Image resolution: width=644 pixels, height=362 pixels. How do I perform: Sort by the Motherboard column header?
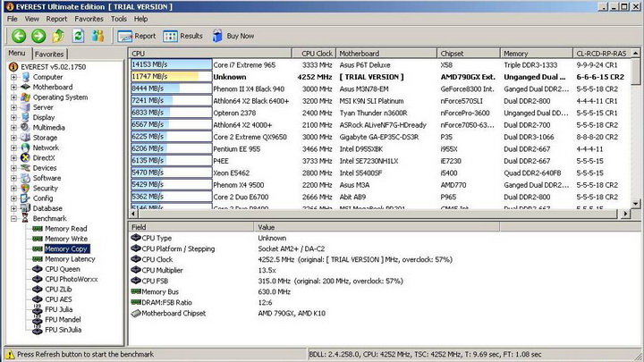click(386, 54)
